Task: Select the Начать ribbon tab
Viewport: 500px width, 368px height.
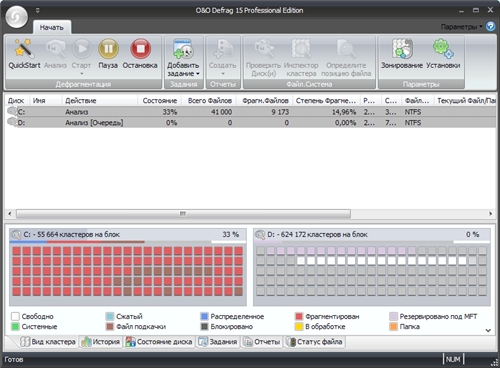Action: tap(52, 27)
